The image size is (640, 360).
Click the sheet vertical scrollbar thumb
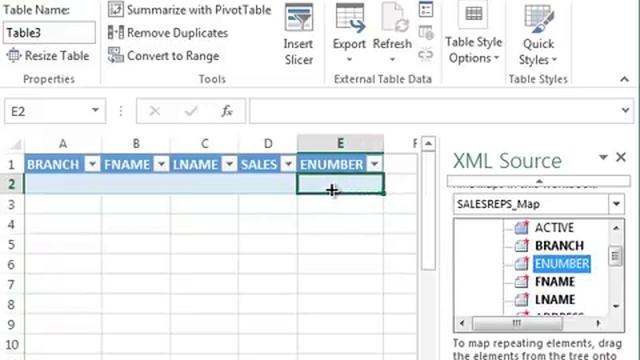click(428, 210)
